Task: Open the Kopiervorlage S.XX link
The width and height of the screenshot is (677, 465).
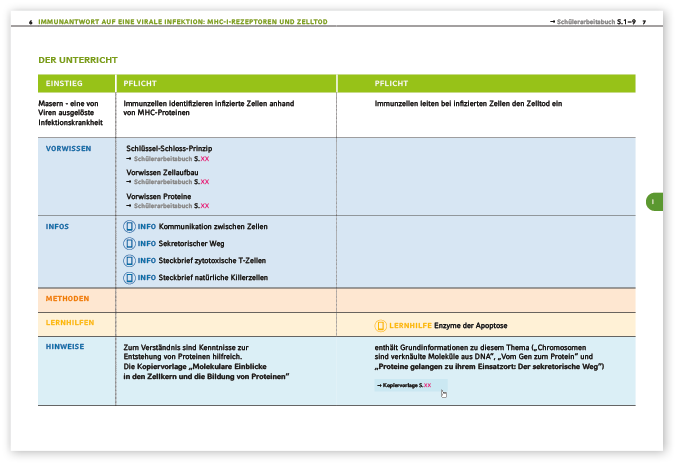Action: tap(404, 385)
